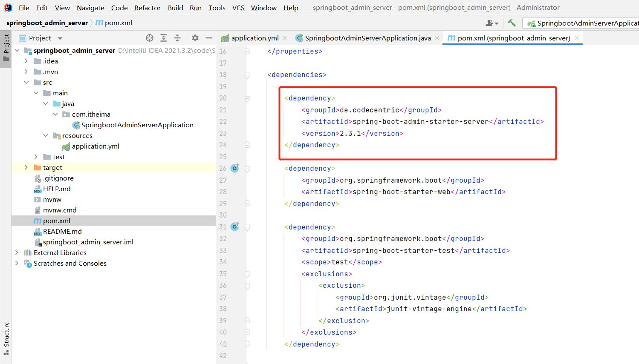Open SpringbootAdminServerApplication run configuration selector
This screenshot has width=639, height=364.
582,23
